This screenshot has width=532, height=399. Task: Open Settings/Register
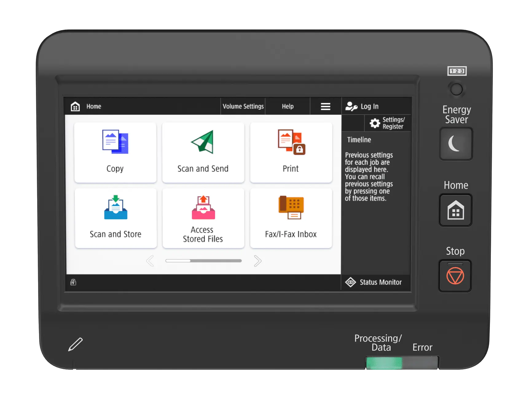[x=388, y=123]
